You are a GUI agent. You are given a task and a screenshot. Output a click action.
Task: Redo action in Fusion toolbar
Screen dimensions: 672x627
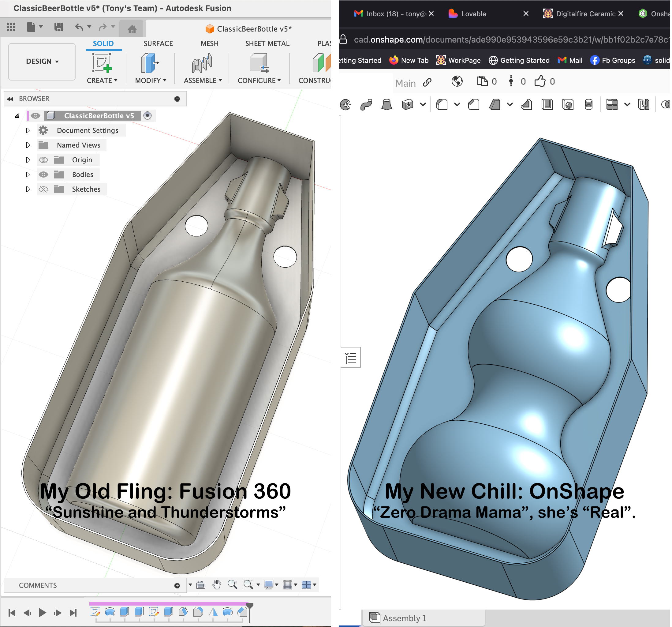pyautogui.click(x=103, y=27)
